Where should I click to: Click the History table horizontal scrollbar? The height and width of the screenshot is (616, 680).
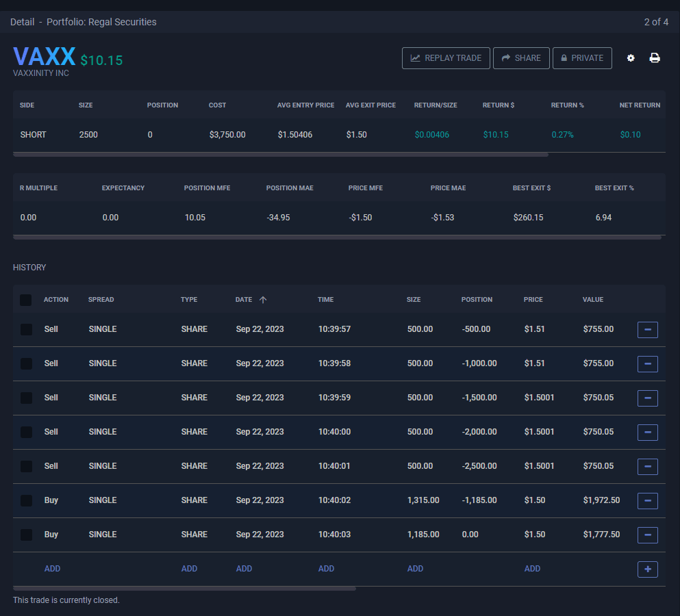(x=185, y=588)
